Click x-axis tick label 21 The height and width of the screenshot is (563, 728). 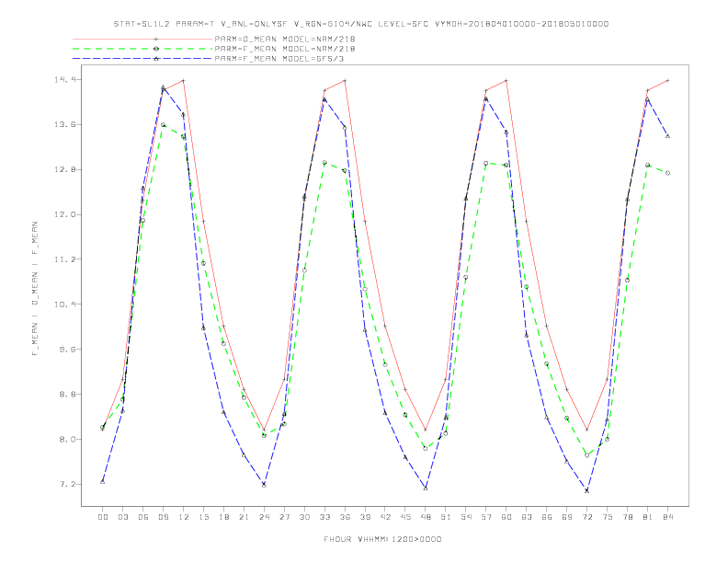coord(244,517)
